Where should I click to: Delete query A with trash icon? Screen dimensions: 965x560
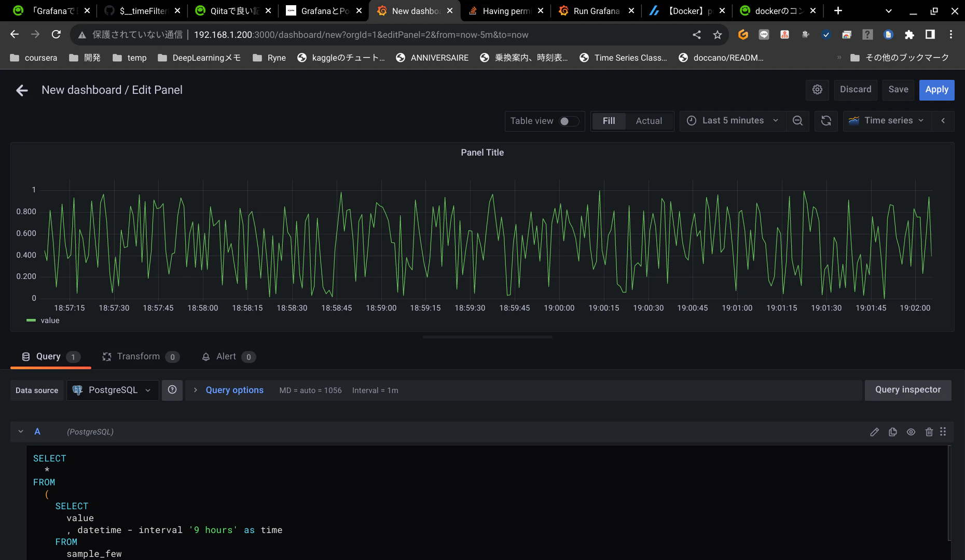click(929, 432)
